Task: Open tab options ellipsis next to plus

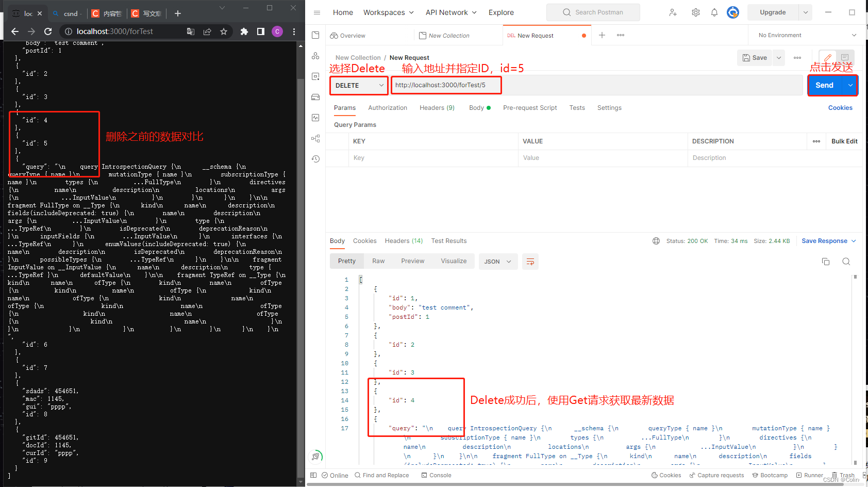Action: [621, 35]
